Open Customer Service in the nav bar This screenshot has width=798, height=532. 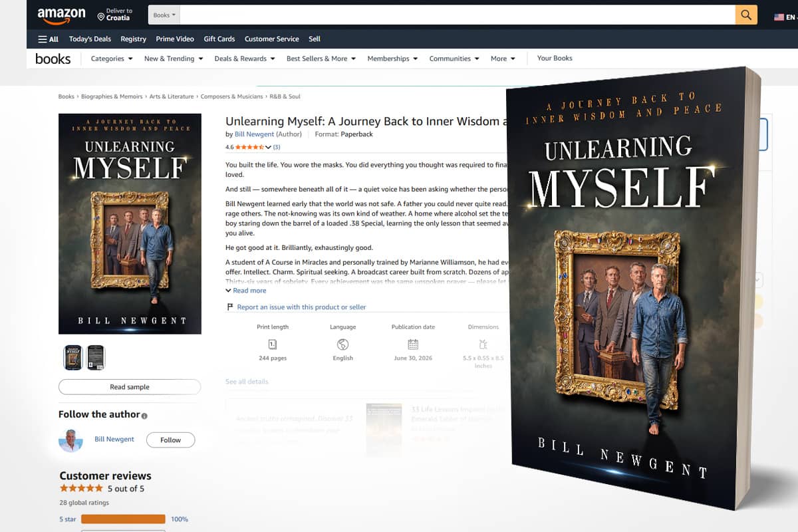tap(272, 39)
